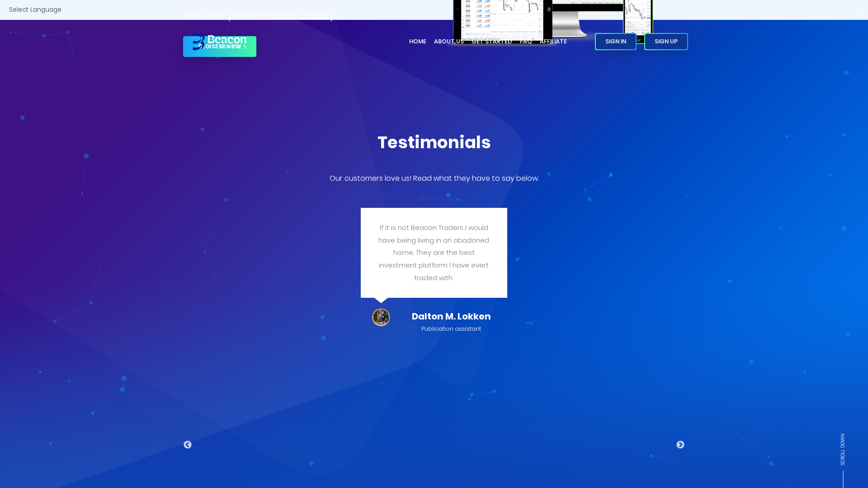Click the Publication assistant text
Viewport: 868px width, 488px height.
click(451, 328)
